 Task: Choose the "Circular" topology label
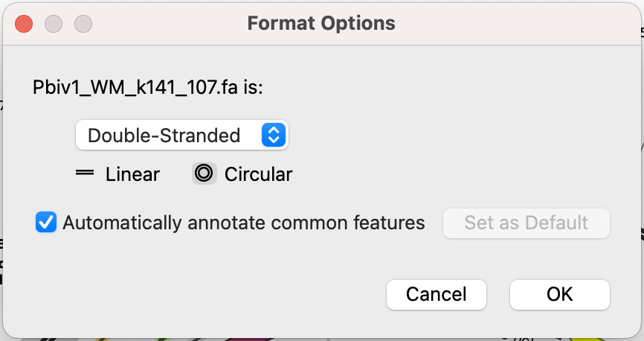coord(258,174)
